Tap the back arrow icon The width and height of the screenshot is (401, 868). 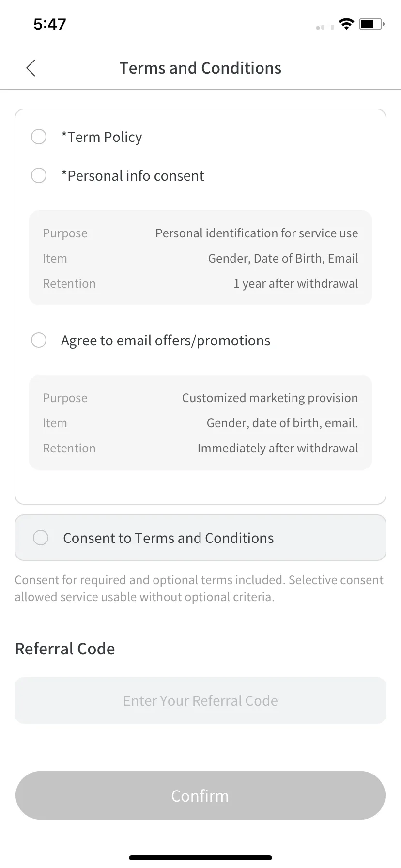tap(31, 68)
